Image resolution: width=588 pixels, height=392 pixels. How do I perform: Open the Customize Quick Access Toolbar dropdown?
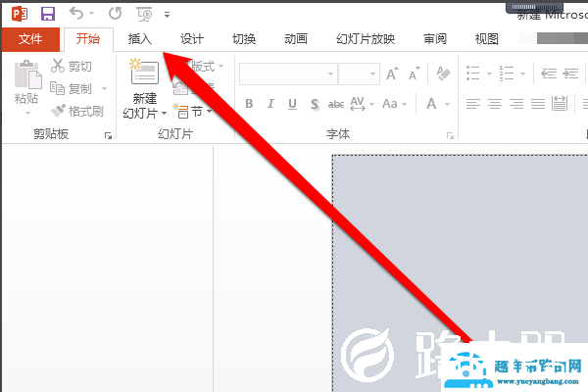click(167, 15)
